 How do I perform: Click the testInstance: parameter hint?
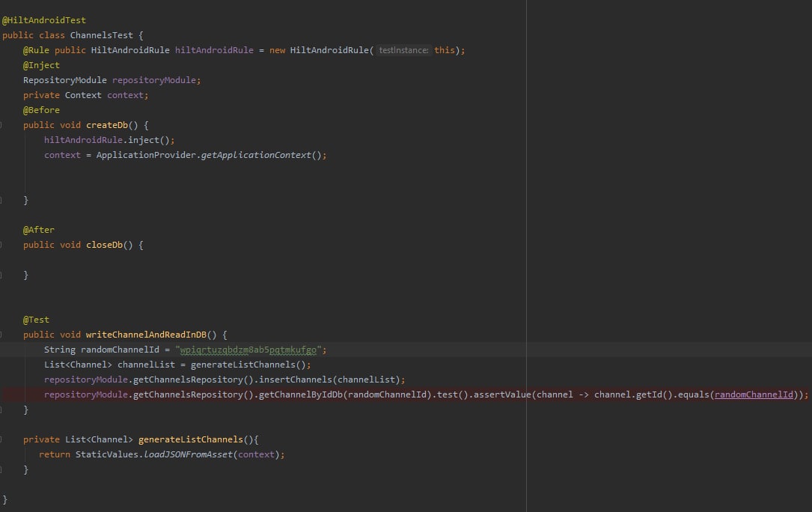pyautogui.click(x=403, y=50)
